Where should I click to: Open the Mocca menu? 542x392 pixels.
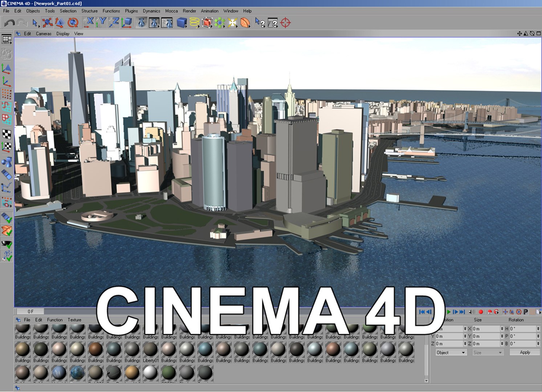pos(171,11)
